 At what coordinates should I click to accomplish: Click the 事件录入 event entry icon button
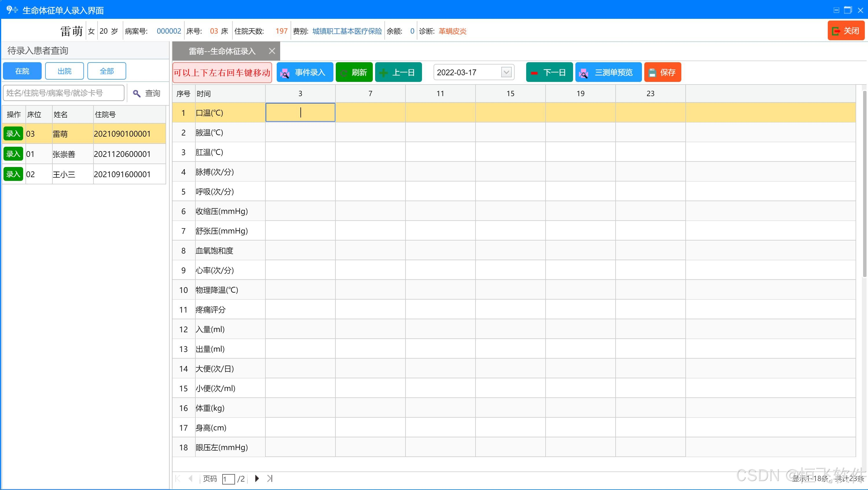pyautogui.click(x=304, y=72)
